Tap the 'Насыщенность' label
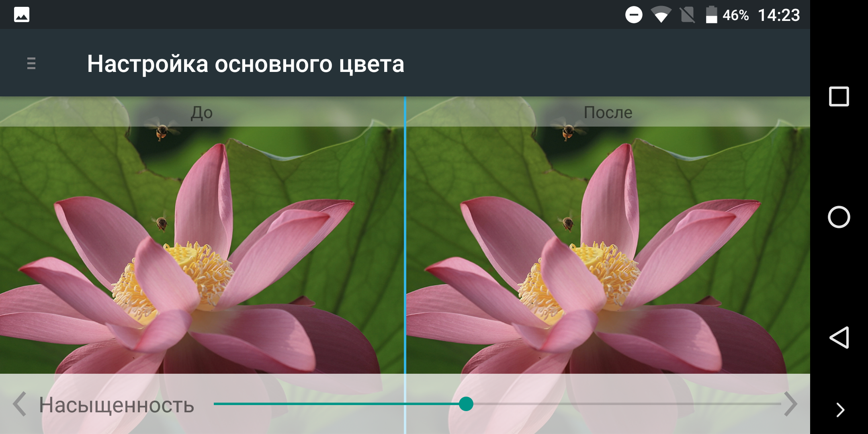Screen dimensions: 868x434 click(x=117, y=405)
